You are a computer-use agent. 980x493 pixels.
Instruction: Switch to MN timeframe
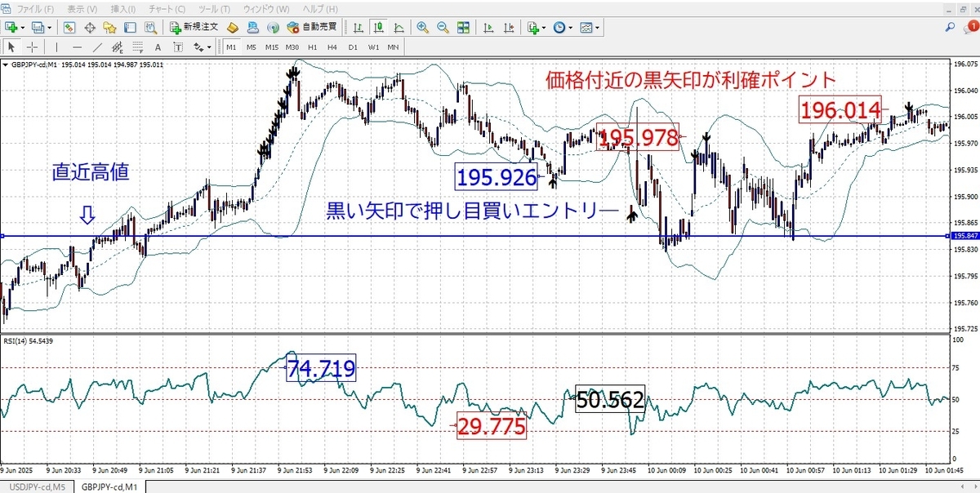(393, 47)
